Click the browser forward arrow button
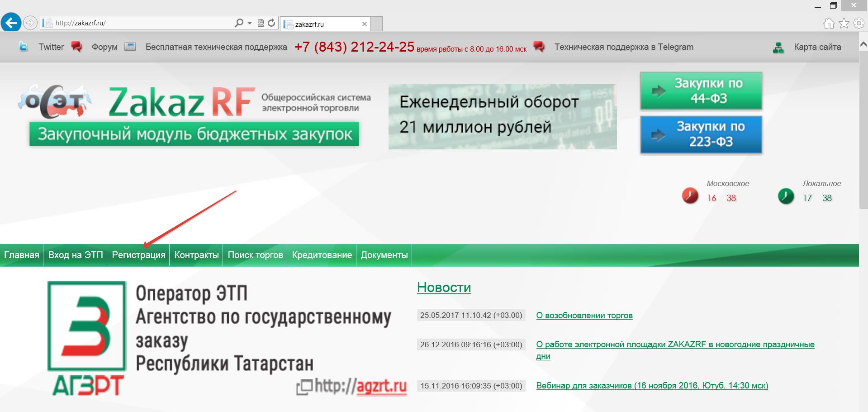This screenshot has height=412, width=868. tap(30, 23)
